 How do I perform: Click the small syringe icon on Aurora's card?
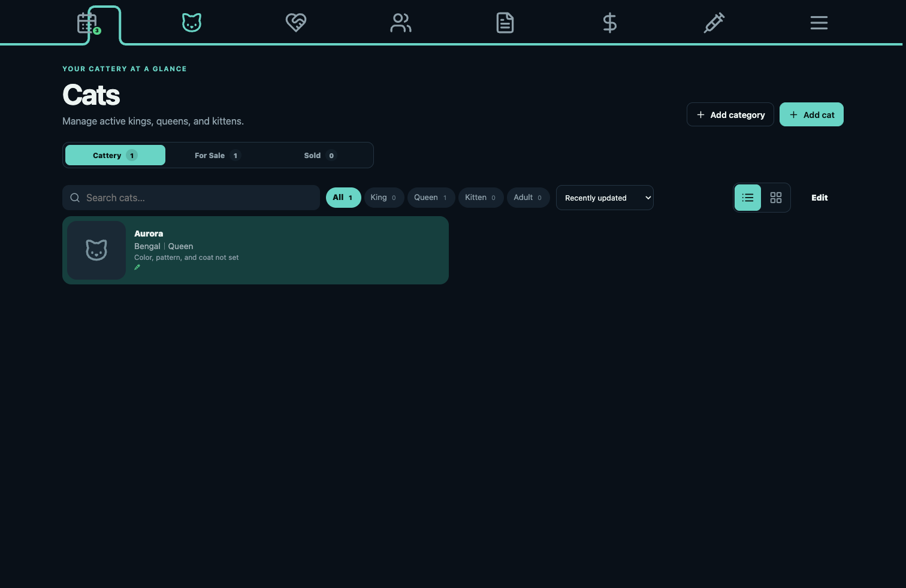tap(137, 267)
